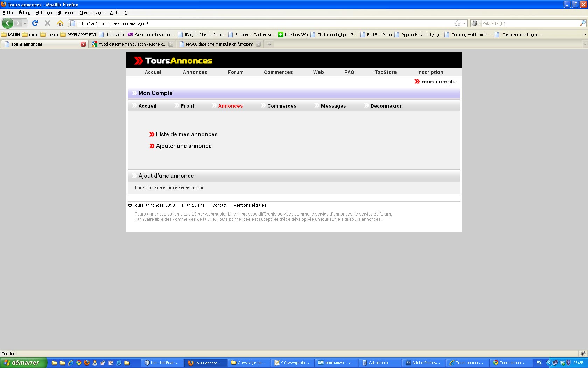Close the Tours annonces tab

[83, 44]
